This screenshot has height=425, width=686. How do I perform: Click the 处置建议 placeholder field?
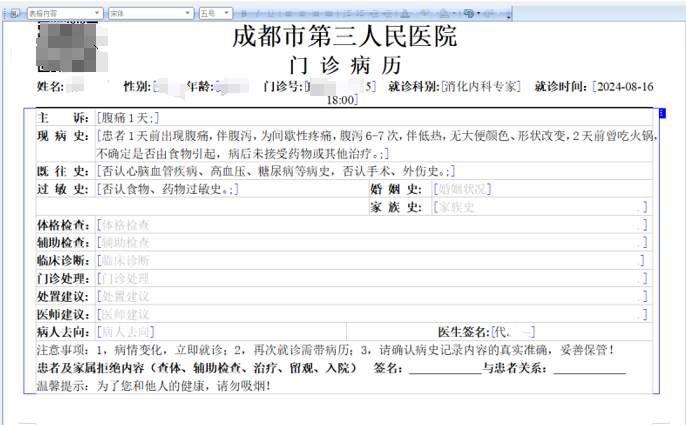pyautogui.click(x=372, y=296)
